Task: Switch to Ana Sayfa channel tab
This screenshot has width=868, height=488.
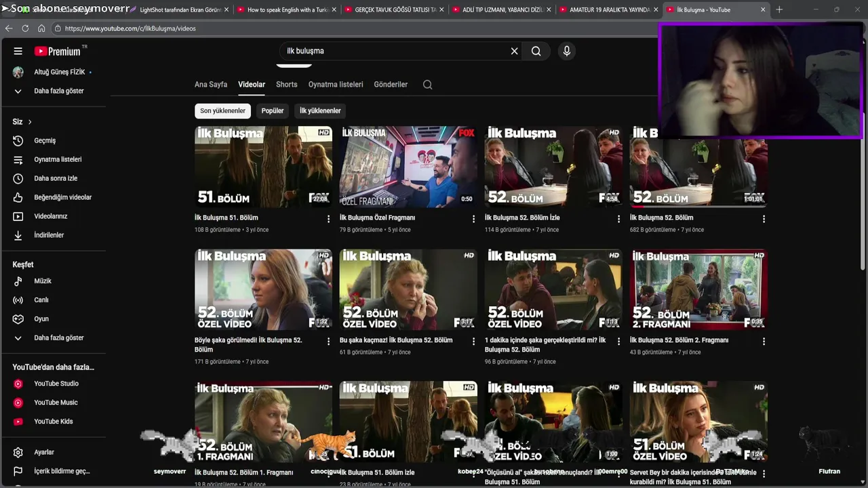Action: pos(211,85)
